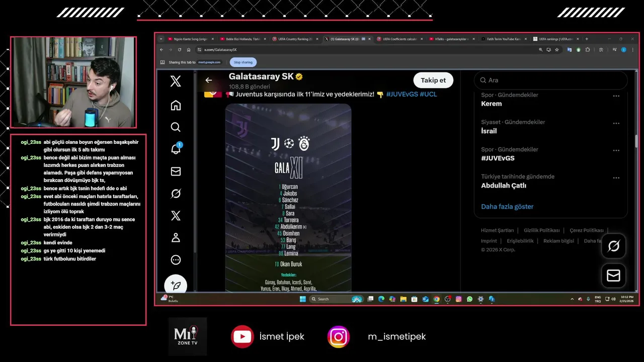644x362 pixels.
Task: Click browser home button
Action: 189,50
